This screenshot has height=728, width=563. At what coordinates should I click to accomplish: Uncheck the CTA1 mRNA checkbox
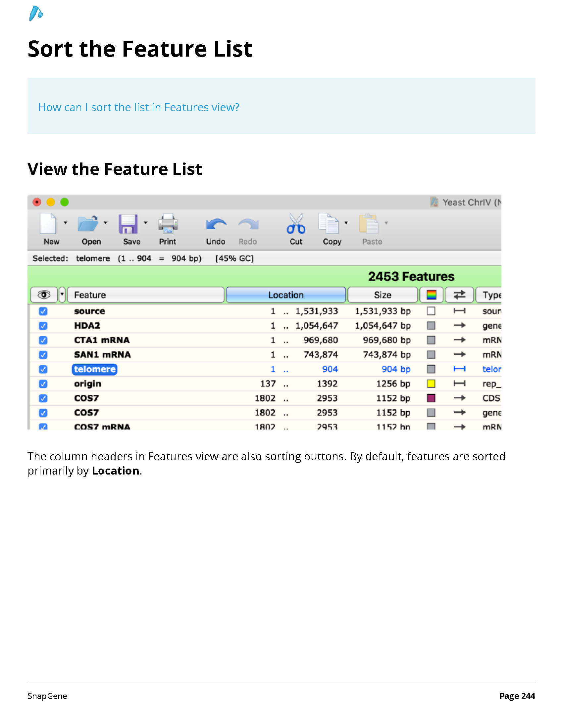coord(43,340)
